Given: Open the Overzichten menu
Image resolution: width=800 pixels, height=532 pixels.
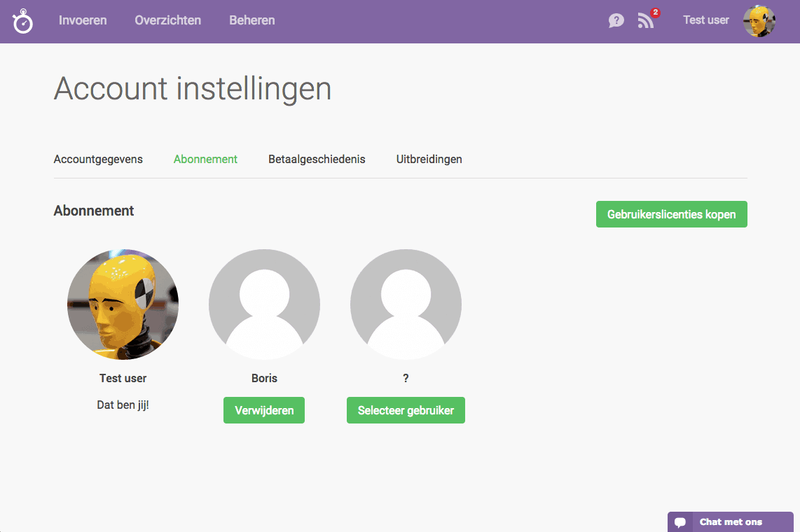Looking at the screenshot, I should (x=168, y=20).
